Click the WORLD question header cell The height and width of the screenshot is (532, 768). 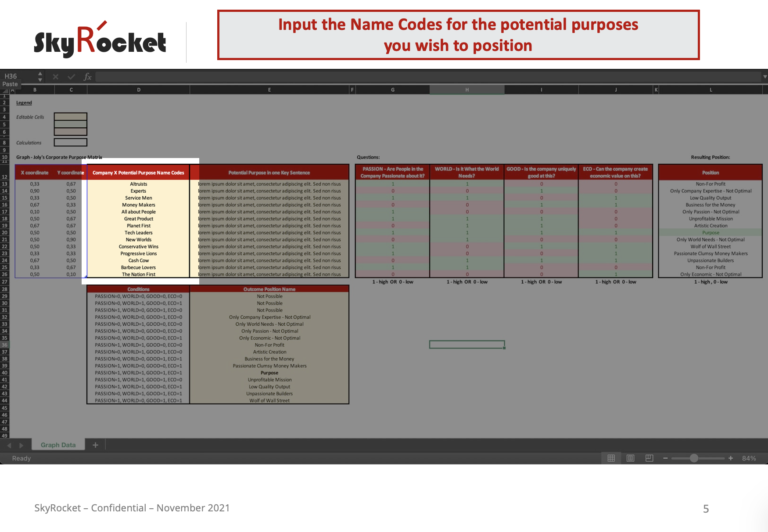tap(467, 173)
